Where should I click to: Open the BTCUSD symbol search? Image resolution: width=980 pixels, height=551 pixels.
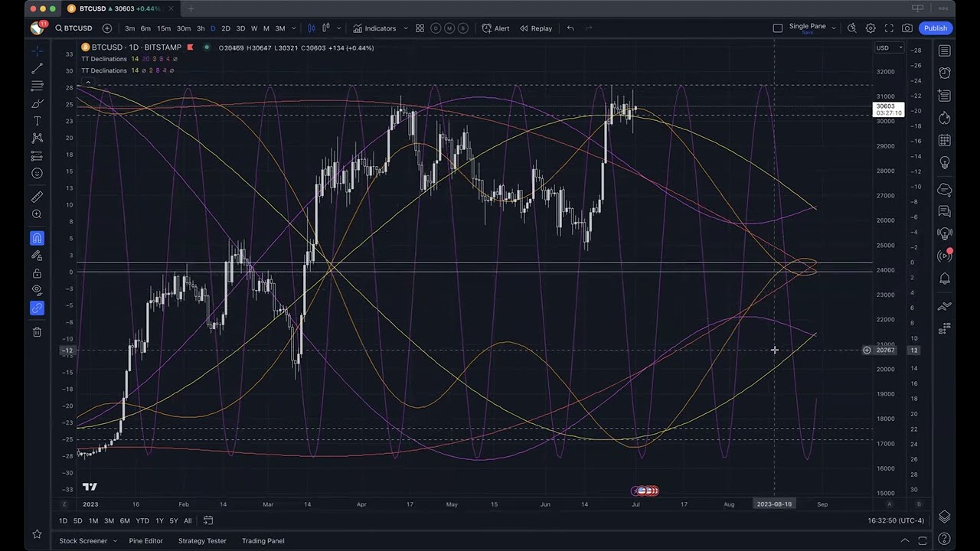click(x=73, y=28)
